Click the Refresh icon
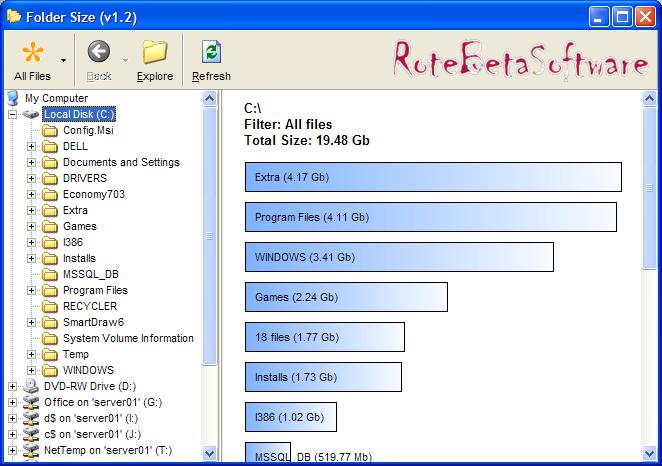This screenshot has width=662, height=466. [x=211, y=52]
